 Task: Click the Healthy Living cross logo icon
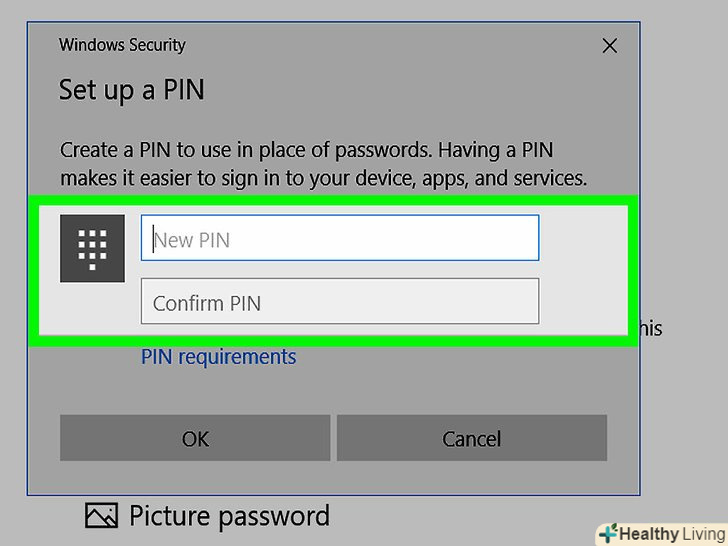pyautogui.click(x=606, y=534)
